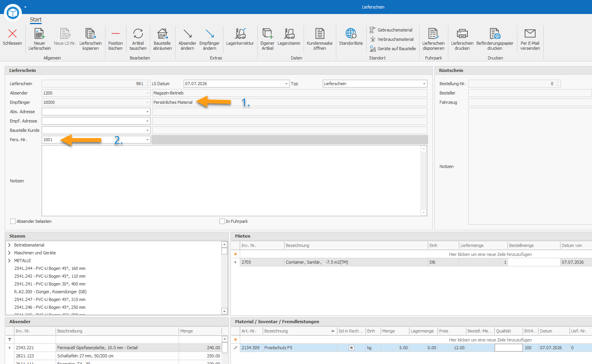The width and height of the screenshot is (592, 364).
Task: Click the Stamm tree vertical scrollbar
Action: (x=224, y=278)
